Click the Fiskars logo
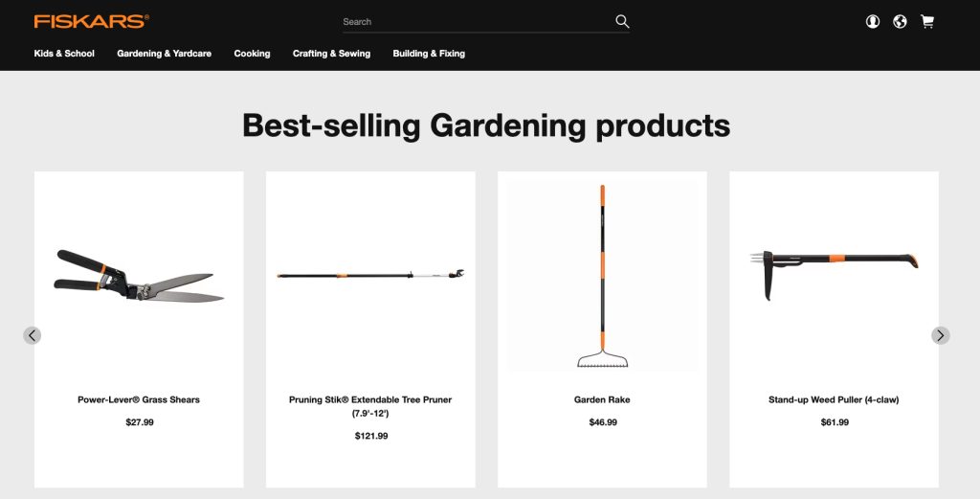This screenshot has width=980, height=499. click(x=91, y=21)
